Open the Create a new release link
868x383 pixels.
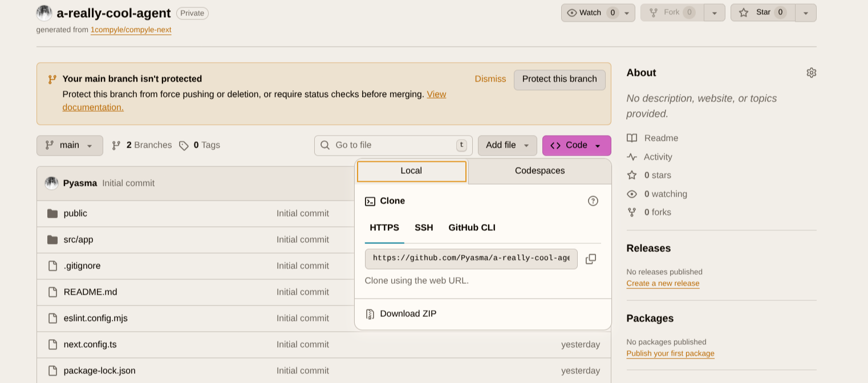click(663, 283)
